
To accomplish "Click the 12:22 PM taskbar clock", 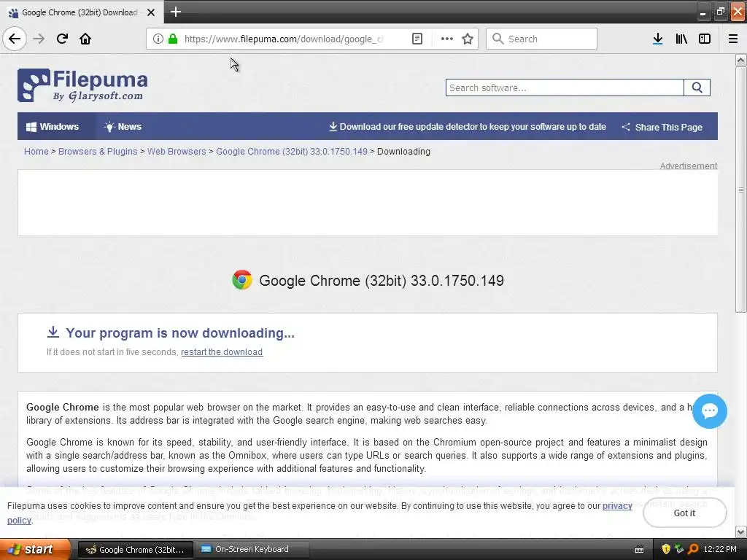I will pyautogui.click(x=720, y=549).
